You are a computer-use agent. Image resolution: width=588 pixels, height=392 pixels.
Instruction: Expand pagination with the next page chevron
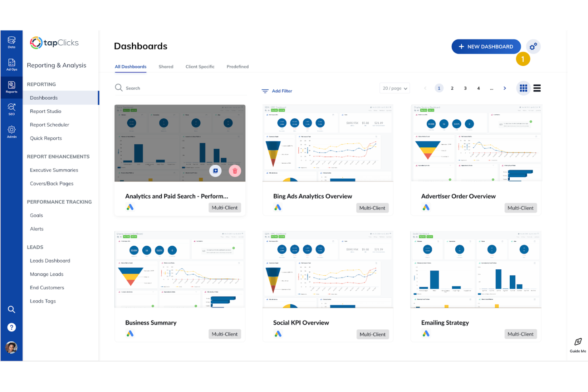click(x=505, y=88)
